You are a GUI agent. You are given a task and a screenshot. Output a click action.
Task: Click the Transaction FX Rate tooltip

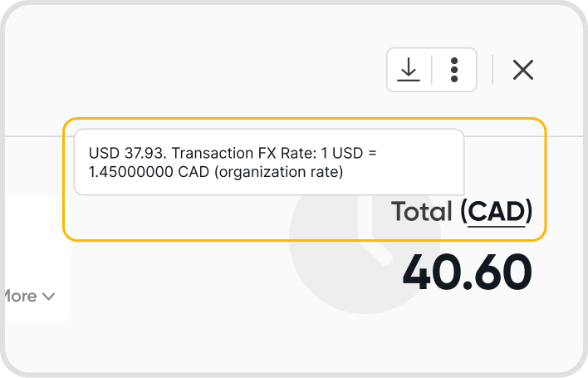click(268, 163)
